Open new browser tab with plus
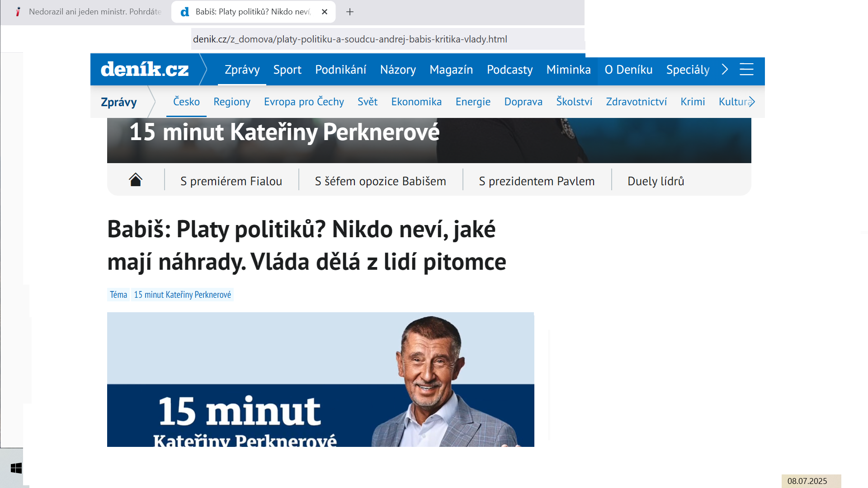The image size is (868, 488). coord(350,12)
